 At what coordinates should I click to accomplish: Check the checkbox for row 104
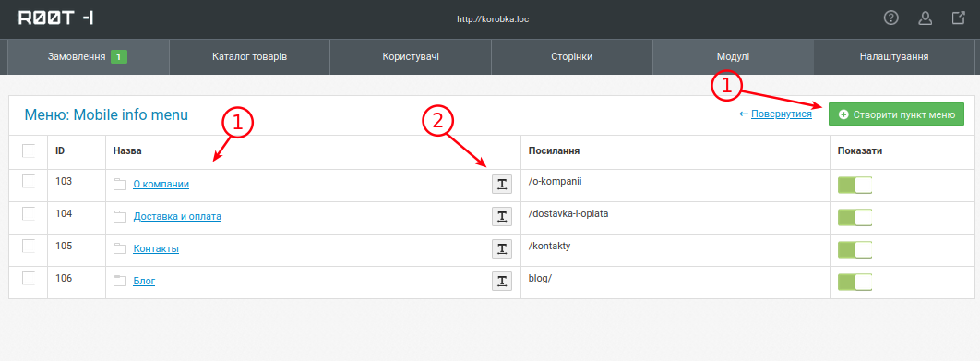(28, 214)
